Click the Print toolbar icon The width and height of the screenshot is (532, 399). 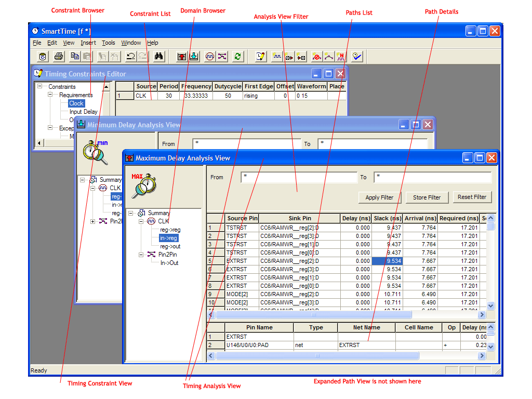(x=59, y=56)
